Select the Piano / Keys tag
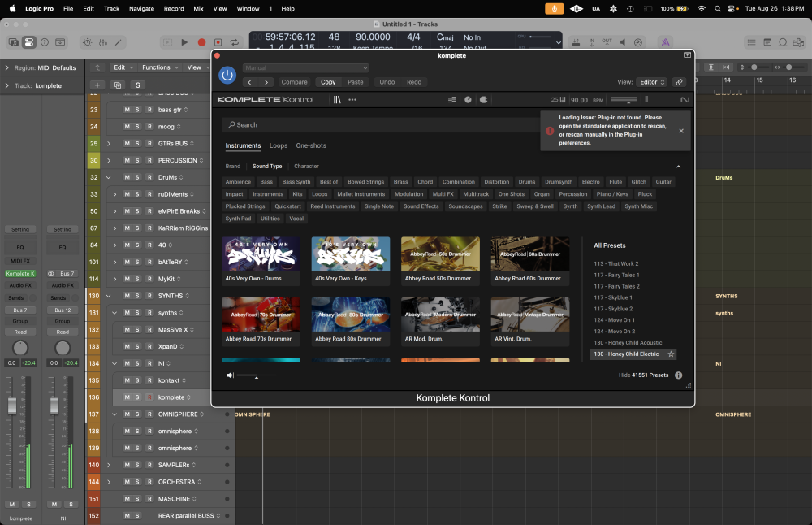The image size is (812, 525). 612,194
